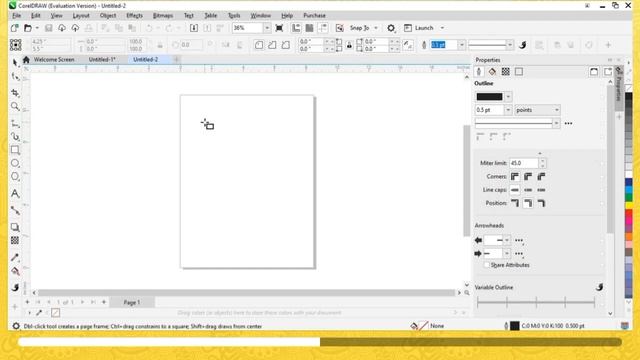
Task: Select the Pick tool in toolbox
Action: (15, 62)
